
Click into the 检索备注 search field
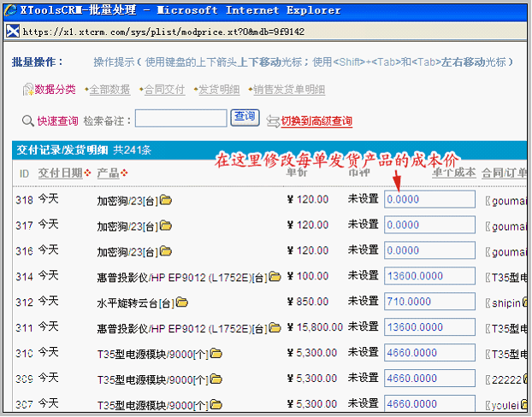[x=180, y=119]
